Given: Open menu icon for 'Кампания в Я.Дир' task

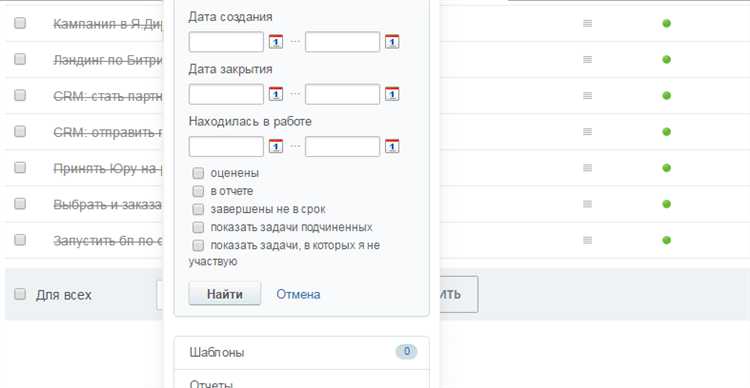Looking at the screenshot, I should coord(587,23).
